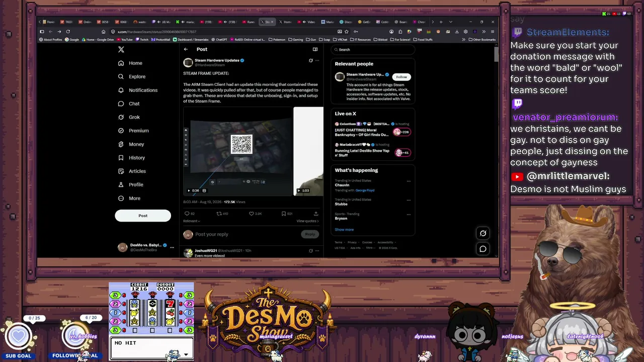Open Profile in the X sidebar
644x362 pixels.
(x=131, y=185)
